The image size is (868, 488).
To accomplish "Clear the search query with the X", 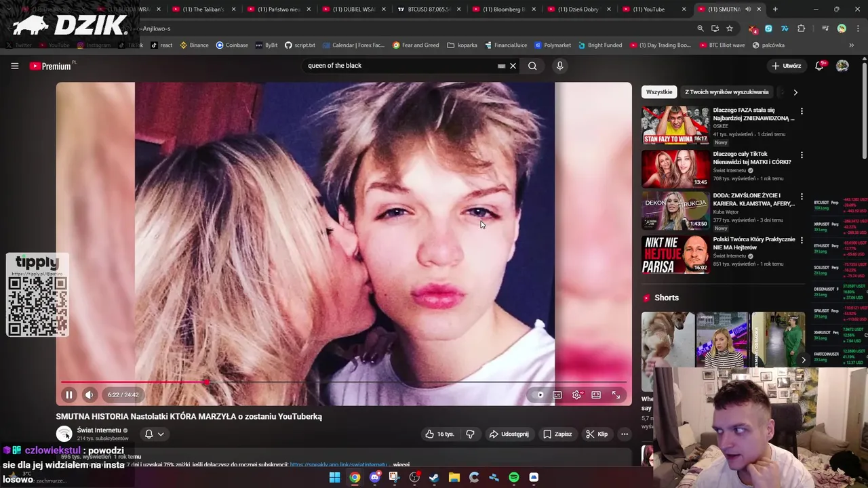I will pyautogui.click(x=513, y=66).
